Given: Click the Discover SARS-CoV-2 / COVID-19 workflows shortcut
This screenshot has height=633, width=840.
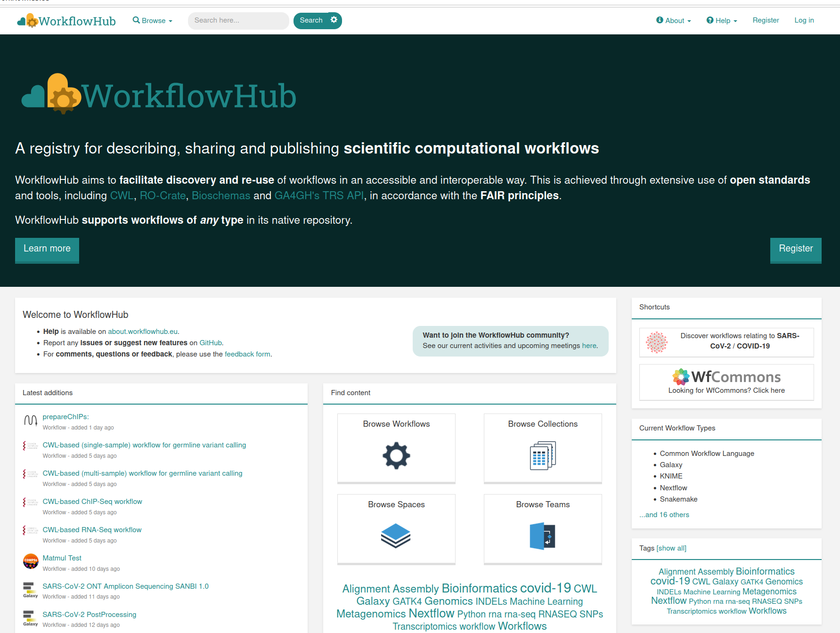Looking at the screenshot, I should [x=726, y=342].
